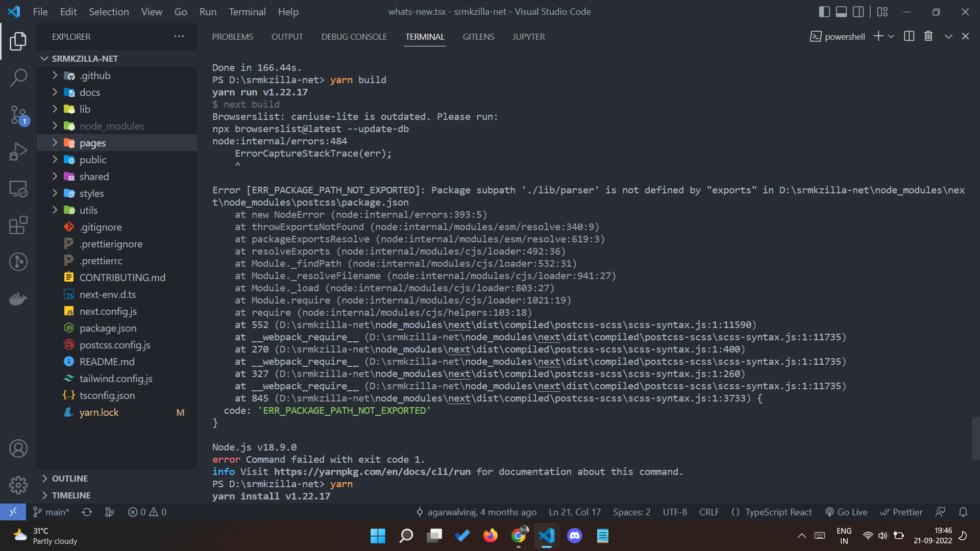980x551 pixels.
Task: Click Ln 21, Col 17 to go to a line
Action: 574,512
